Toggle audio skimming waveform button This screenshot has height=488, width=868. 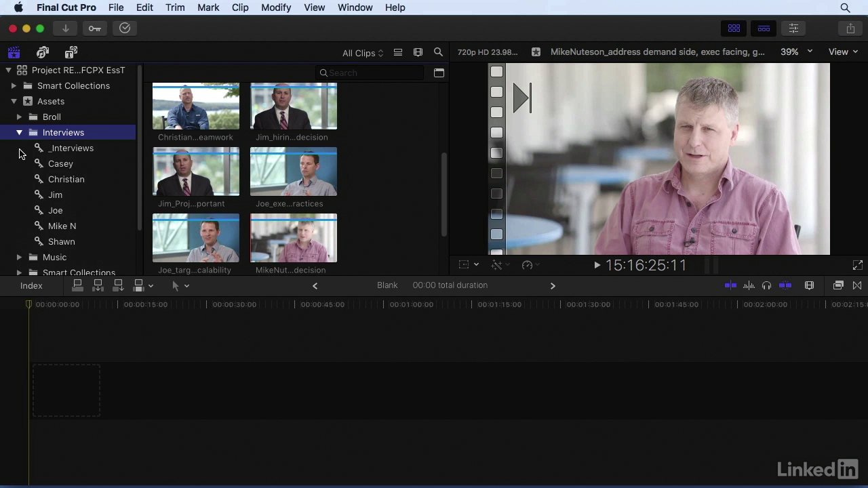[x=749, y=285]
